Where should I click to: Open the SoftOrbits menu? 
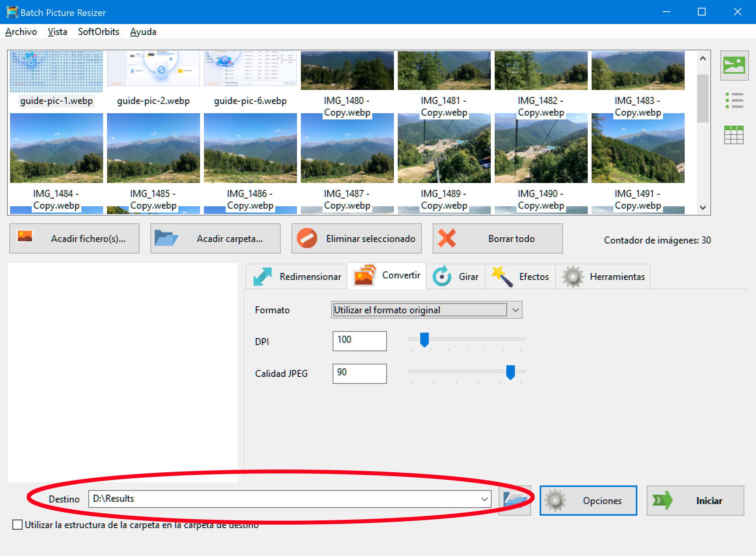98,31
